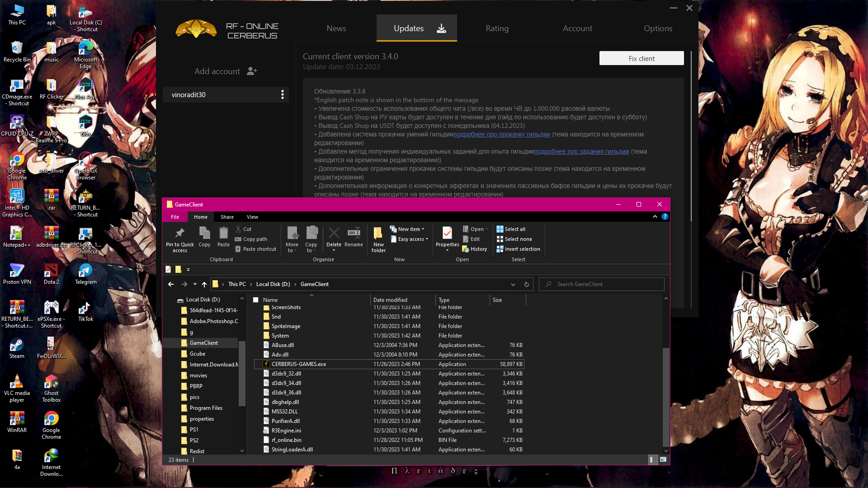Viewport: 868px width, 488px height.
Task: Click the Steam desktop icon
Action: pyautogui.click(x=17, y=348)
